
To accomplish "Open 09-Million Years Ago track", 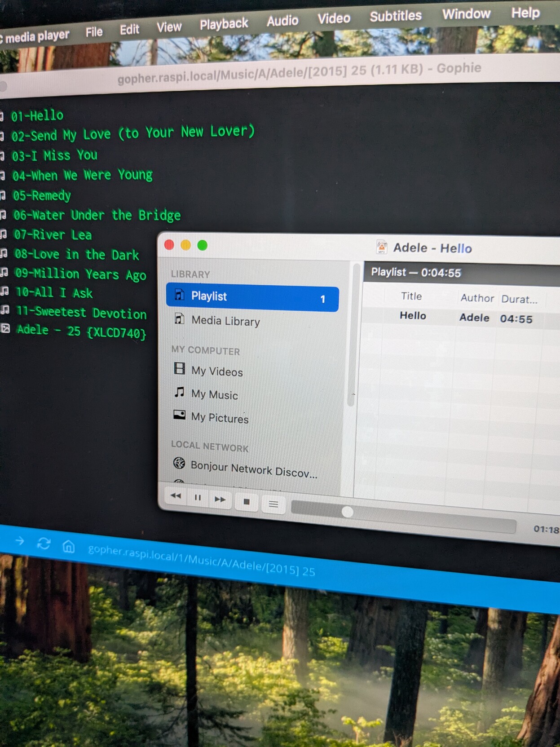I will [81, 274].
